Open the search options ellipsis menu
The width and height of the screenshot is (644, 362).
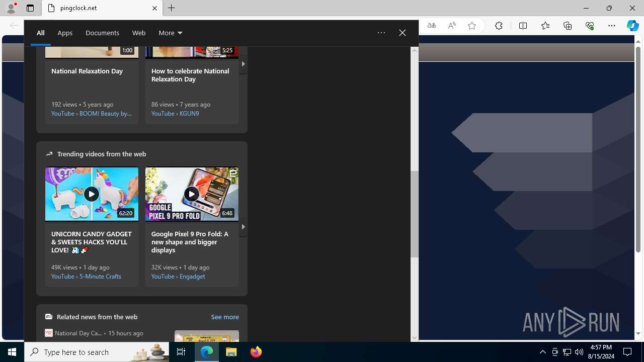(381, 33)
